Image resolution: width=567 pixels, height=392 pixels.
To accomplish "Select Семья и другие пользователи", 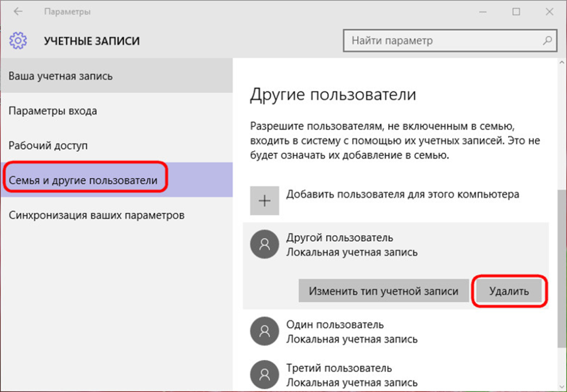I will coord(116,180).
